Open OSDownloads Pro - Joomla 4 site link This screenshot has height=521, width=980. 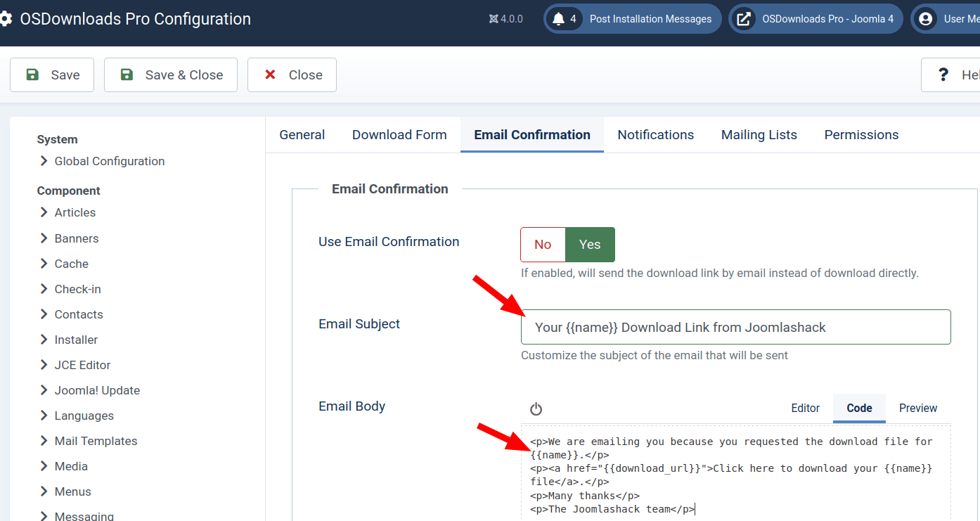coord(815,19)
